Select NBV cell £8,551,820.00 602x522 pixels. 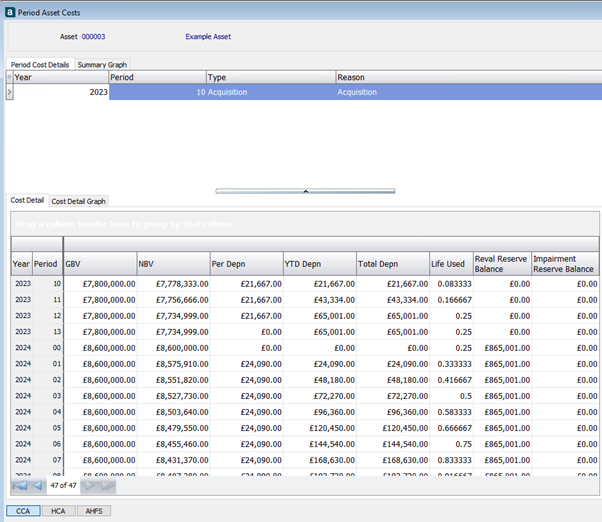(x=174, y=380)
